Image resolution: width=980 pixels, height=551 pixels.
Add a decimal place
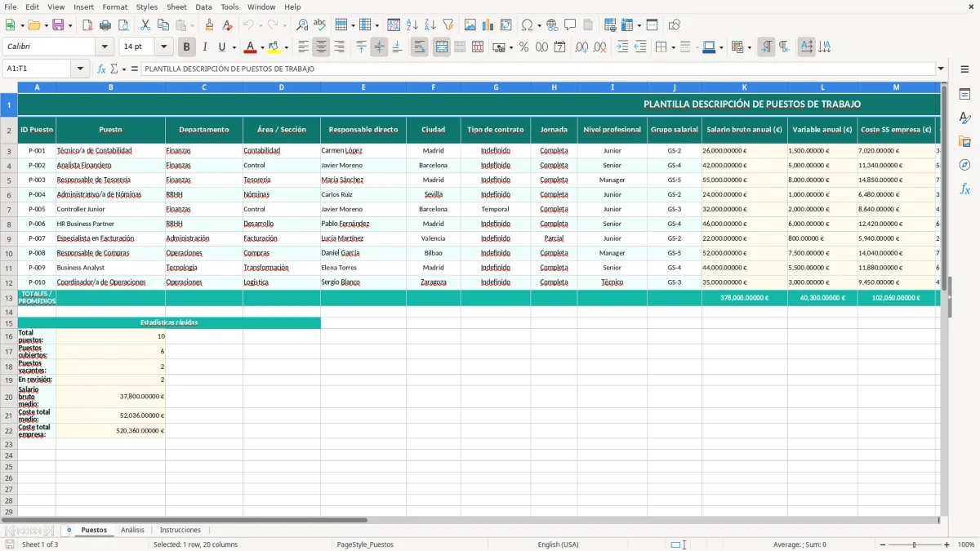581,47
